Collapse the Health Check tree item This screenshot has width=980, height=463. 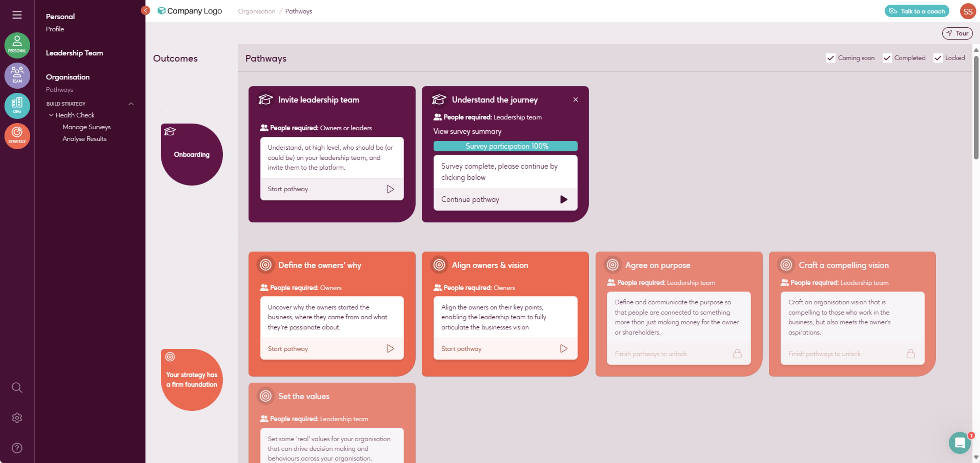[51, 115]
